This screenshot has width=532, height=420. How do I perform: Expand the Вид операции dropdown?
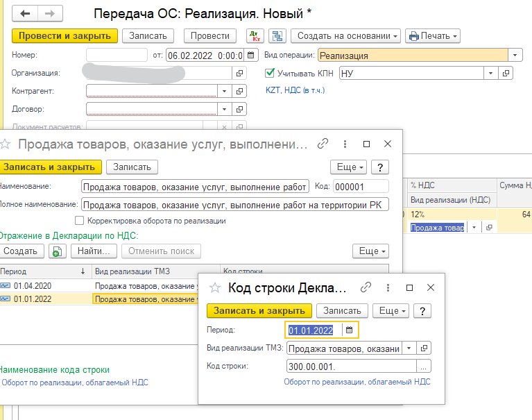(515, 56)
